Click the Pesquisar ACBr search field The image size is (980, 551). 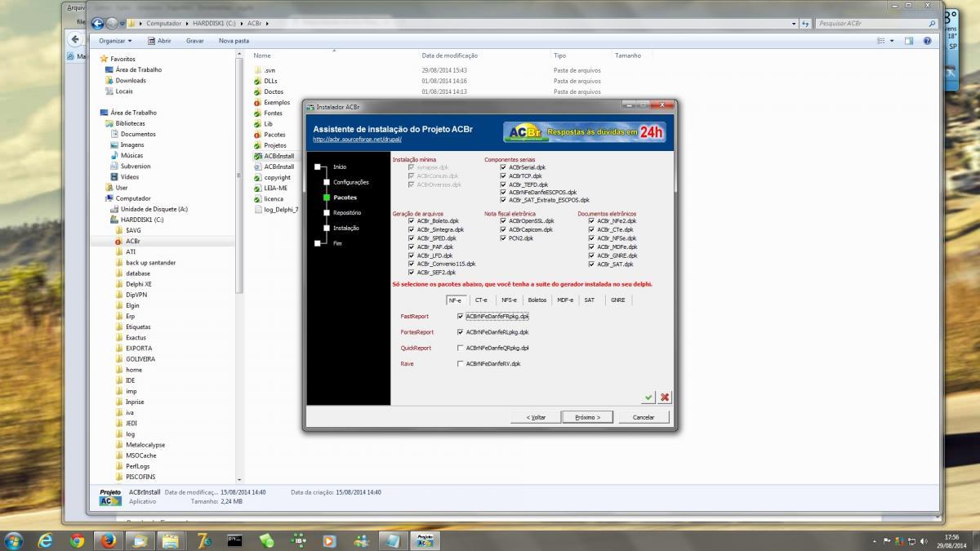[x=875, y=24]
